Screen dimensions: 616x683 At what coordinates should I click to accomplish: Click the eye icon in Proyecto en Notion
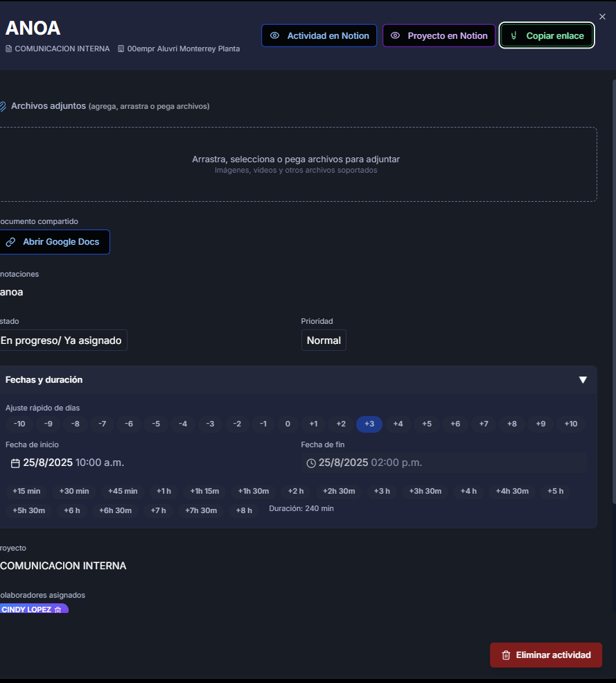click(395, 36)
